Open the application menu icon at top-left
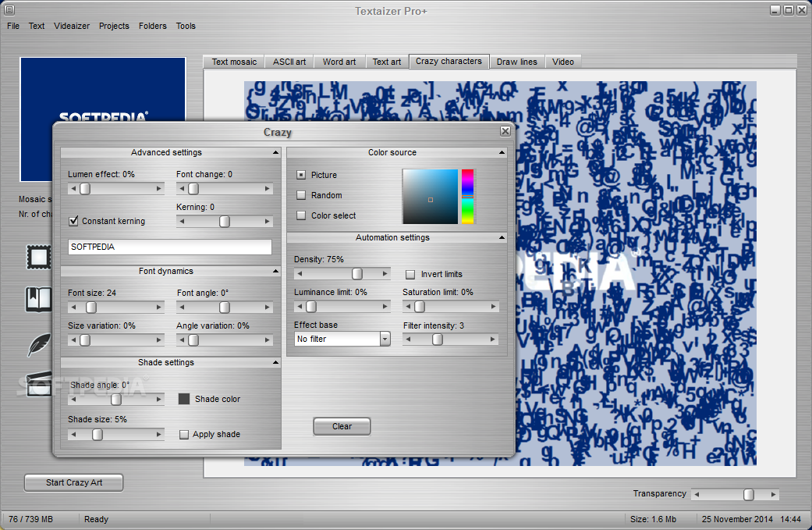Viewport: 812px width, 530px height. click(x=9, y=10)
